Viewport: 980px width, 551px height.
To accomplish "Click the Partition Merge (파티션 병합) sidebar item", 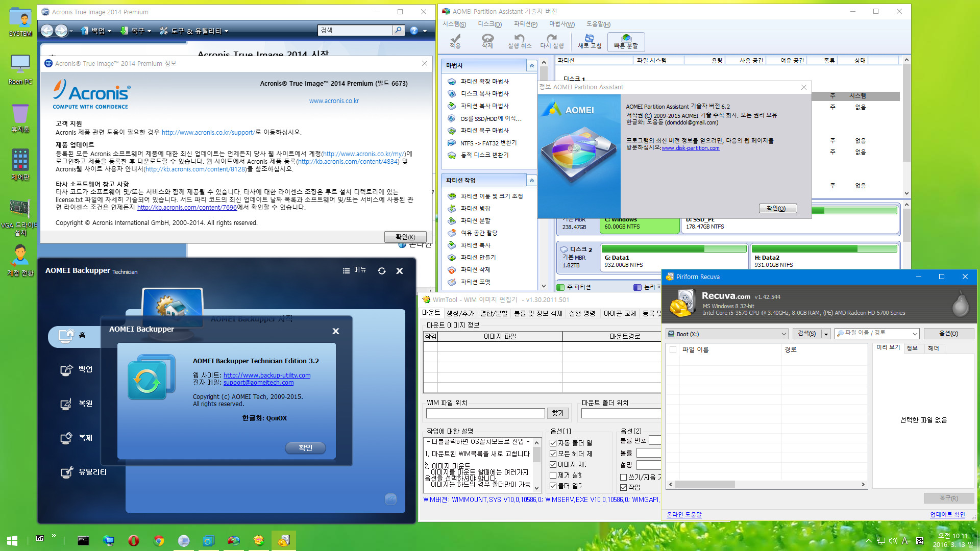I will tap(475, 209).
